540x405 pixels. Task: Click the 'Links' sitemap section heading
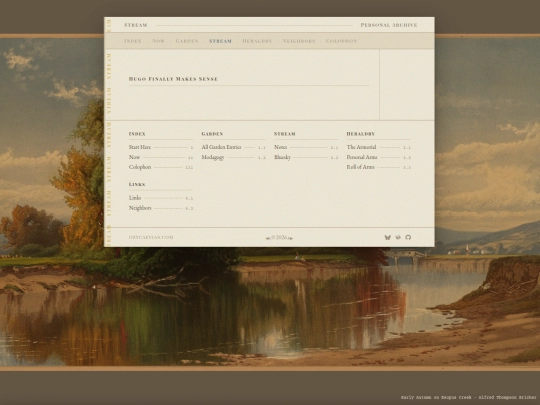tap(137, 185)
